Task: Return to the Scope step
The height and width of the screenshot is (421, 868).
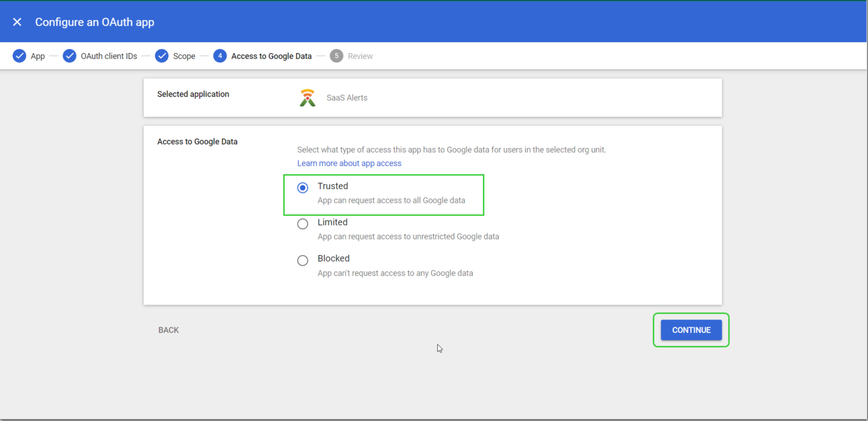Action: click(x=184, y=56)
